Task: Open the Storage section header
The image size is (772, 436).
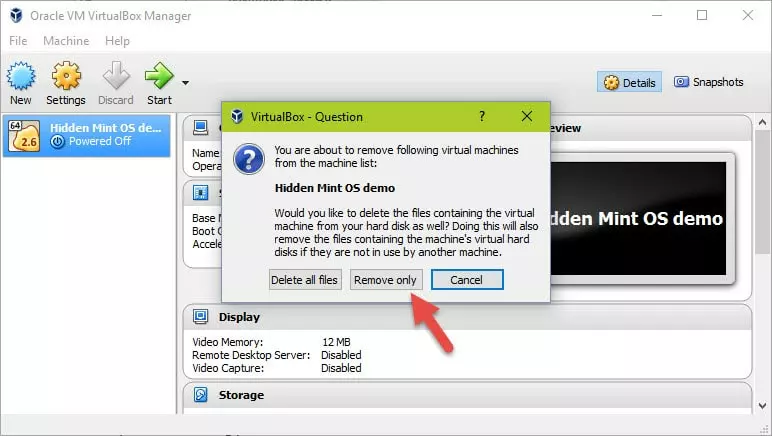Action: pos(468,395)
